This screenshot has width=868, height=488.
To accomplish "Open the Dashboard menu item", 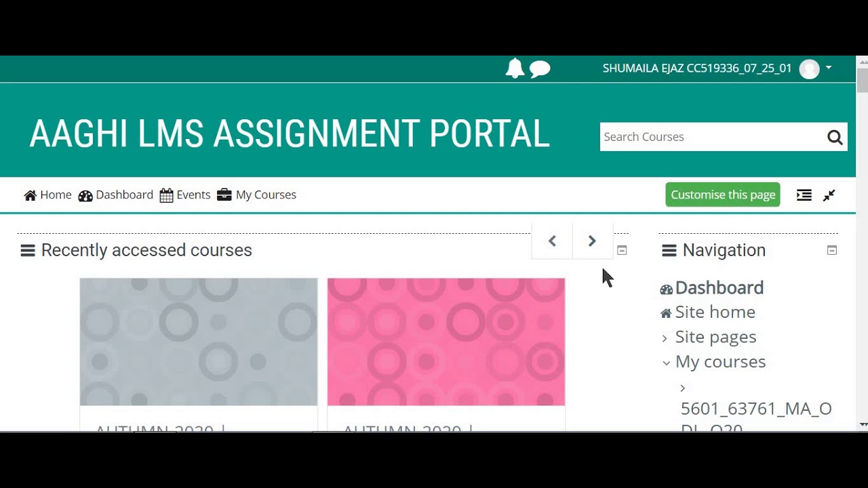I will 116,195.
